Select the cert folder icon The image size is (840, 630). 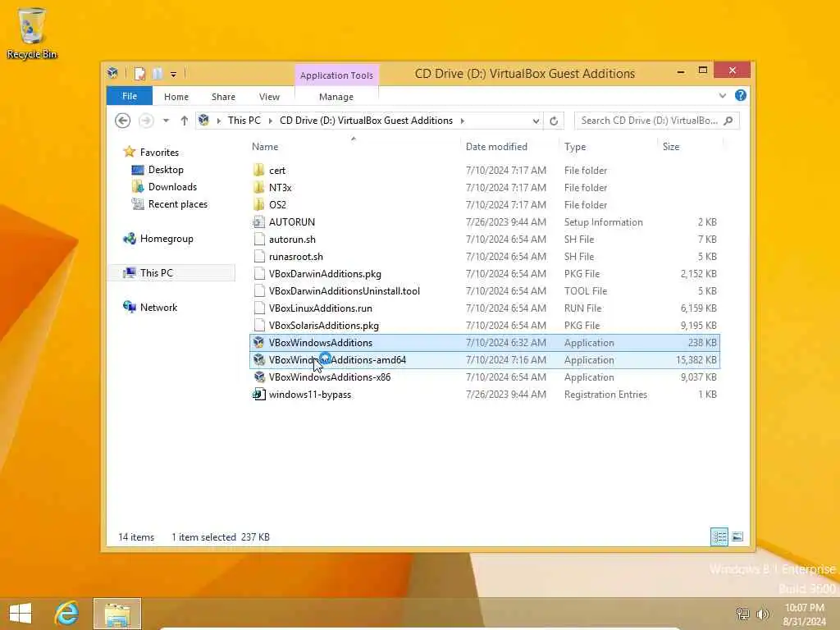pyautogui.click(x=259, y=171)
